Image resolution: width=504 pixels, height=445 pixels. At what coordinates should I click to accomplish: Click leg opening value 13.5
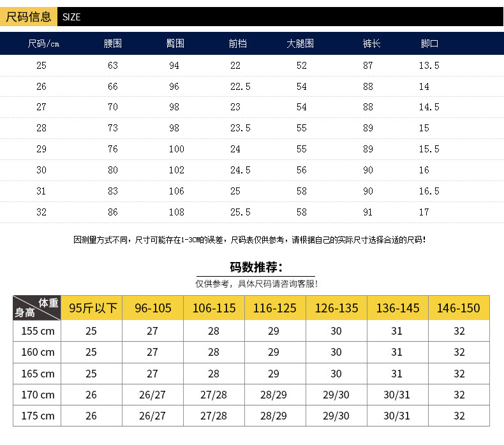pos(429,66)
